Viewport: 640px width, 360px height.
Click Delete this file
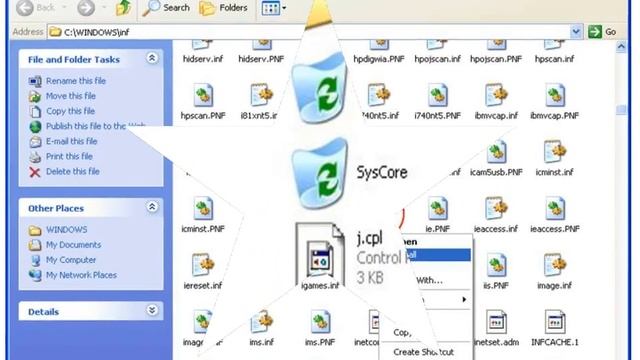(x=73, y=171)
